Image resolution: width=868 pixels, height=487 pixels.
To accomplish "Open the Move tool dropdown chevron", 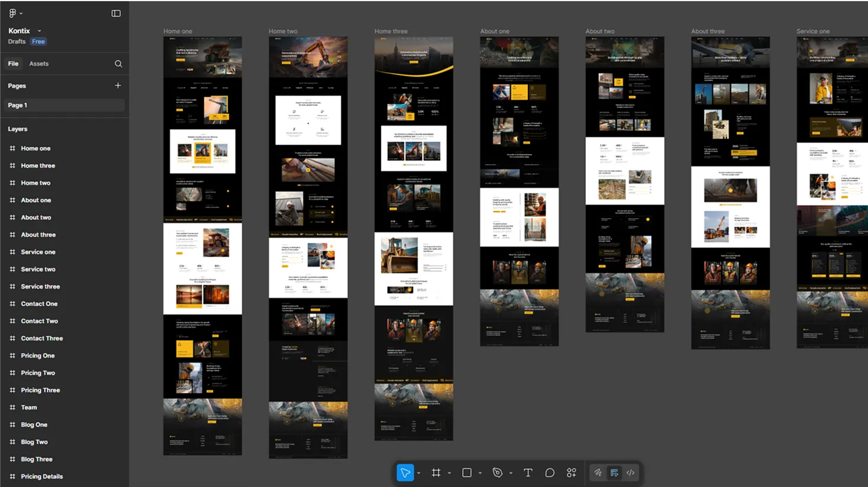I will tap(418, 472).
